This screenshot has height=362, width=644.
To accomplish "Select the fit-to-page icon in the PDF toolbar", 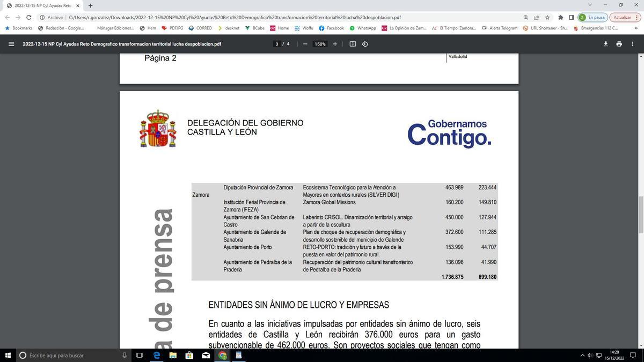I will coord(353,44).
